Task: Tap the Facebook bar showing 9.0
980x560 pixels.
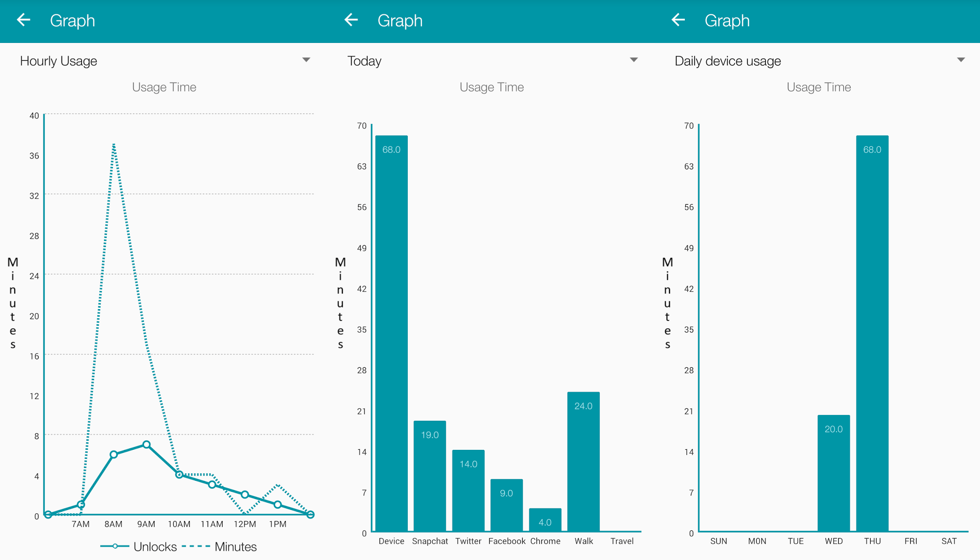Action: [506, 505]
